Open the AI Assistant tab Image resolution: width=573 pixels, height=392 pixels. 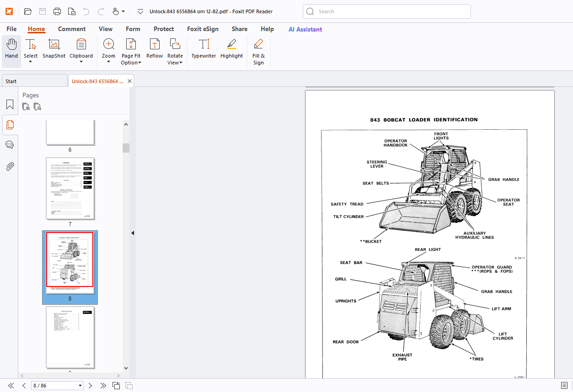[x=305, y=29]
